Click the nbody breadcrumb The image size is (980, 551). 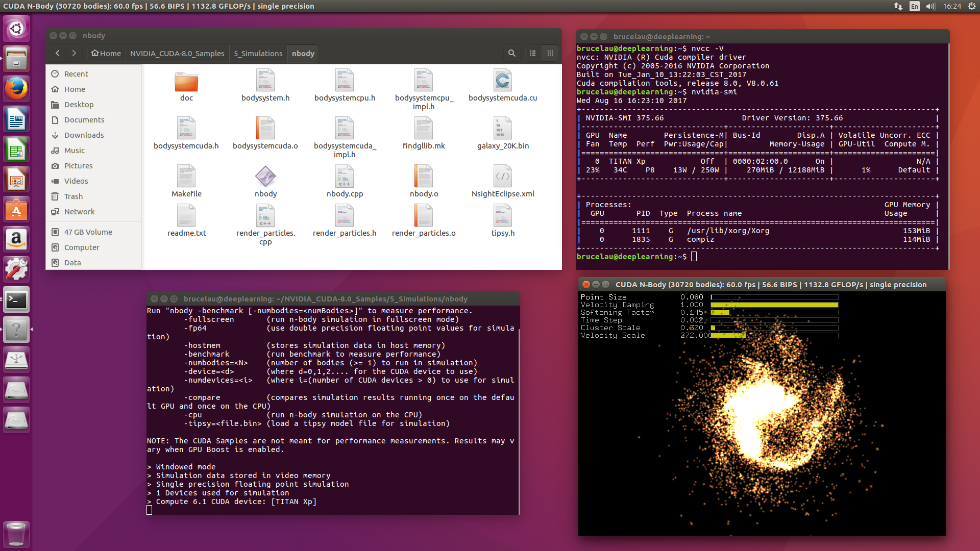click(303, 53)
